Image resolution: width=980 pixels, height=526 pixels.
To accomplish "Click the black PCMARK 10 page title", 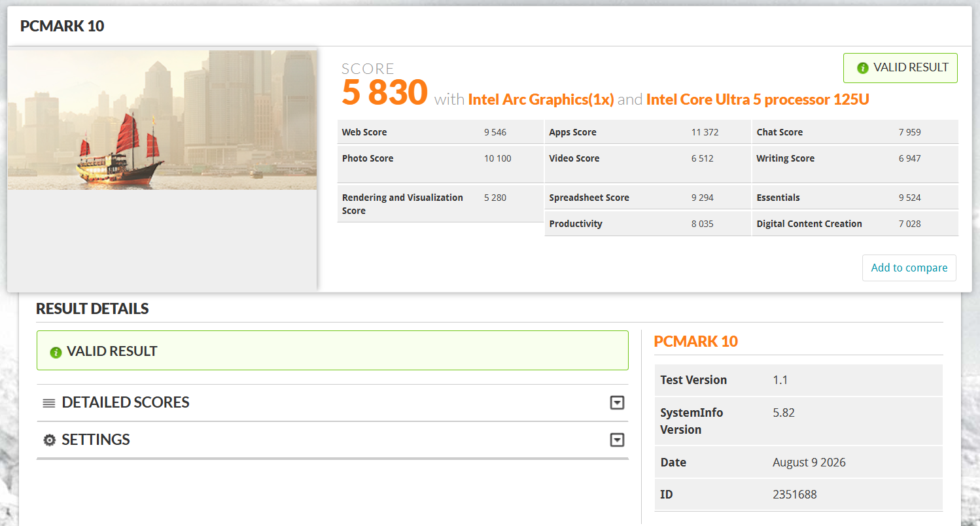I will [62, 26].
